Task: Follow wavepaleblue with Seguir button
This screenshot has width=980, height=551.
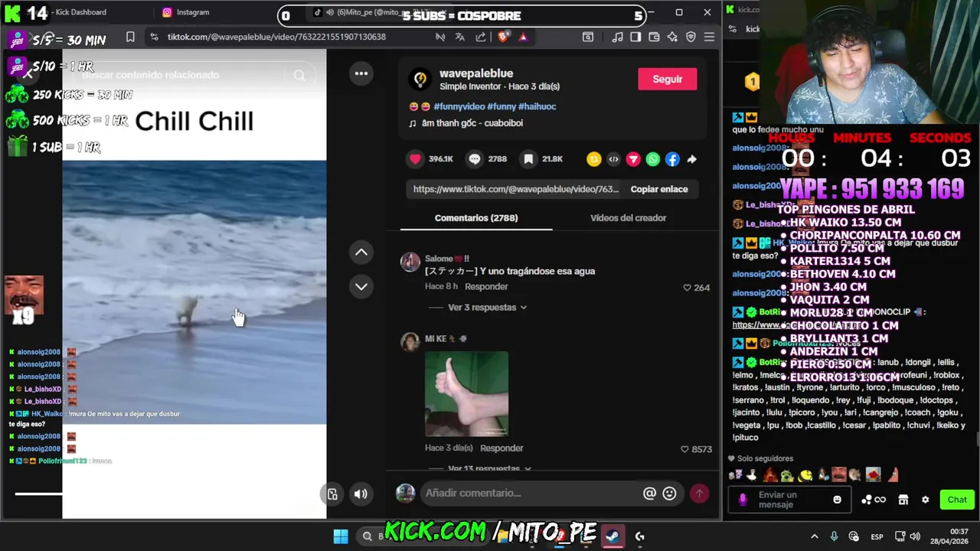Action: coord(667,80)
